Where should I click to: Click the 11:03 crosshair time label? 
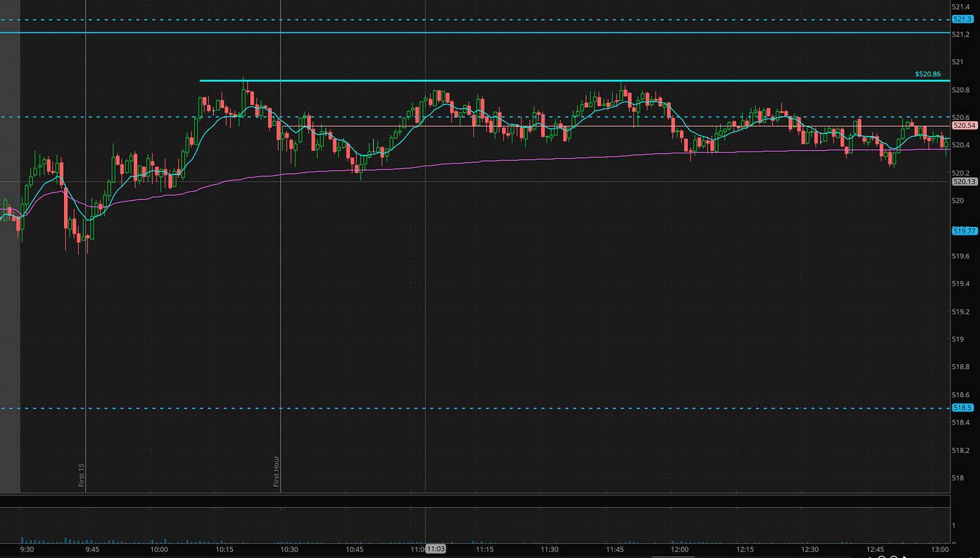click(x=435, y=549)
